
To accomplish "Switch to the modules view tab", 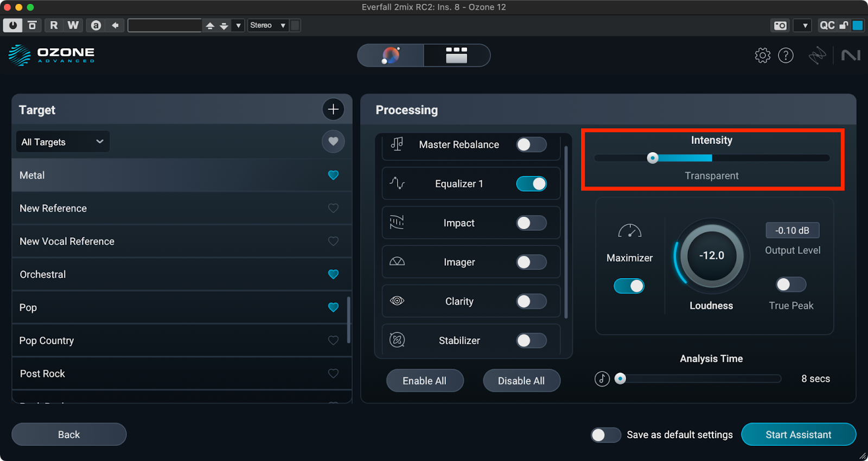I will (456, 55).
